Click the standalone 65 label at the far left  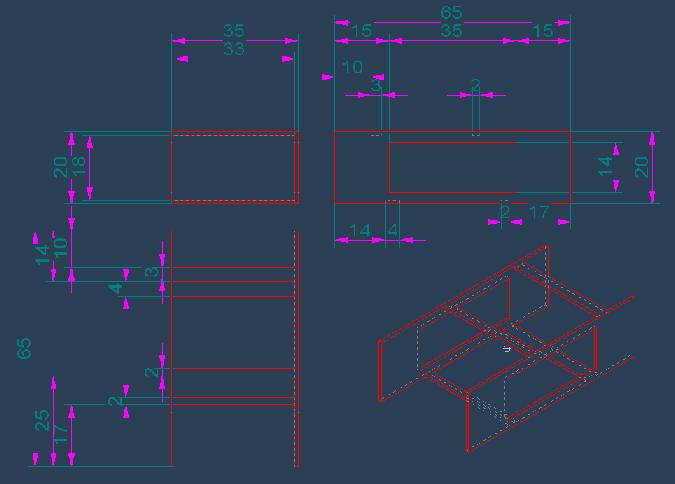click(x=25, y=348)
